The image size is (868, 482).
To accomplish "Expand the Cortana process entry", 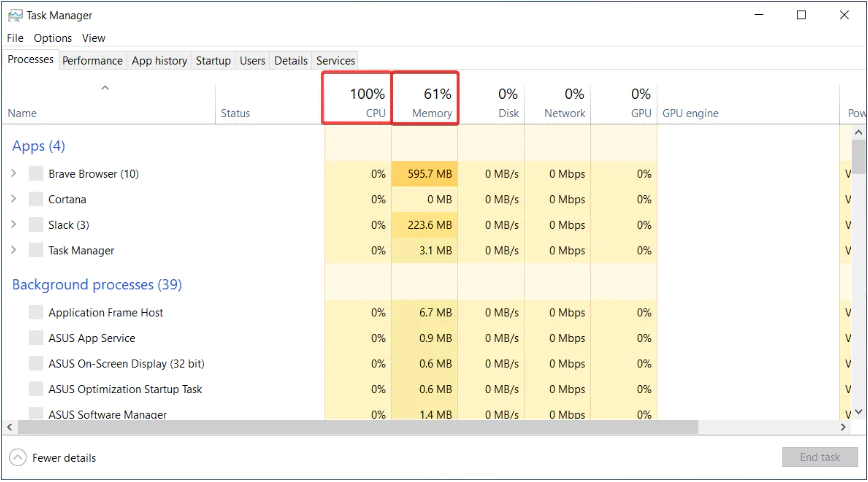I will coord(14,200).
